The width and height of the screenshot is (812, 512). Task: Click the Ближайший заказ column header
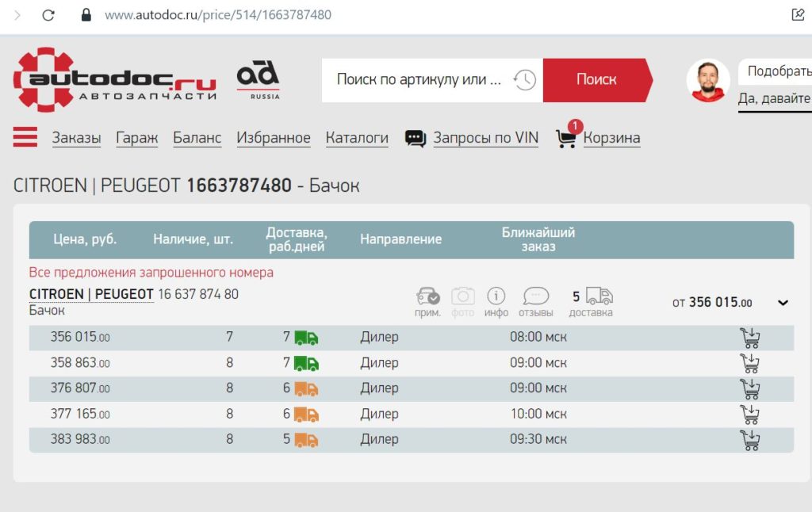[x=538, y=239]
